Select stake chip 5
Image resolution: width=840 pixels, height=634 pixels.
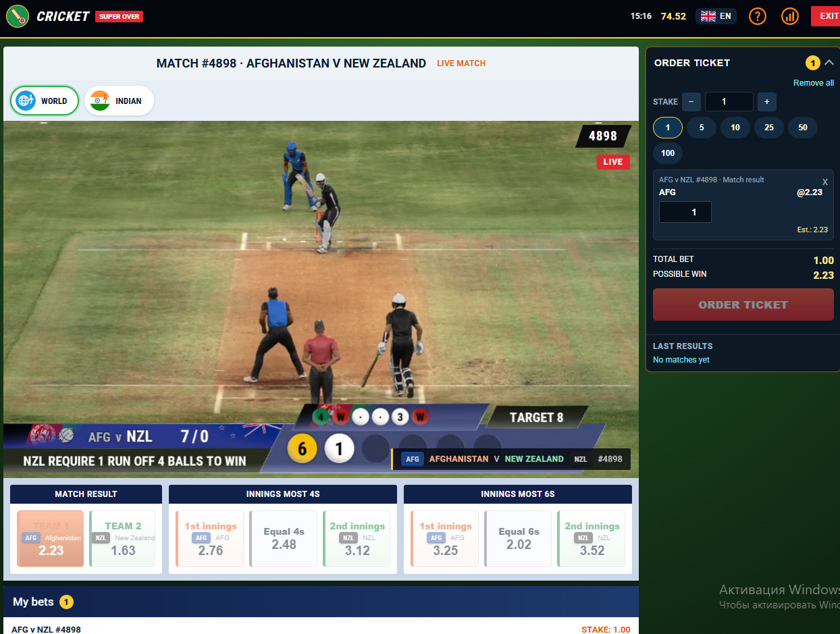pos(702,128)
